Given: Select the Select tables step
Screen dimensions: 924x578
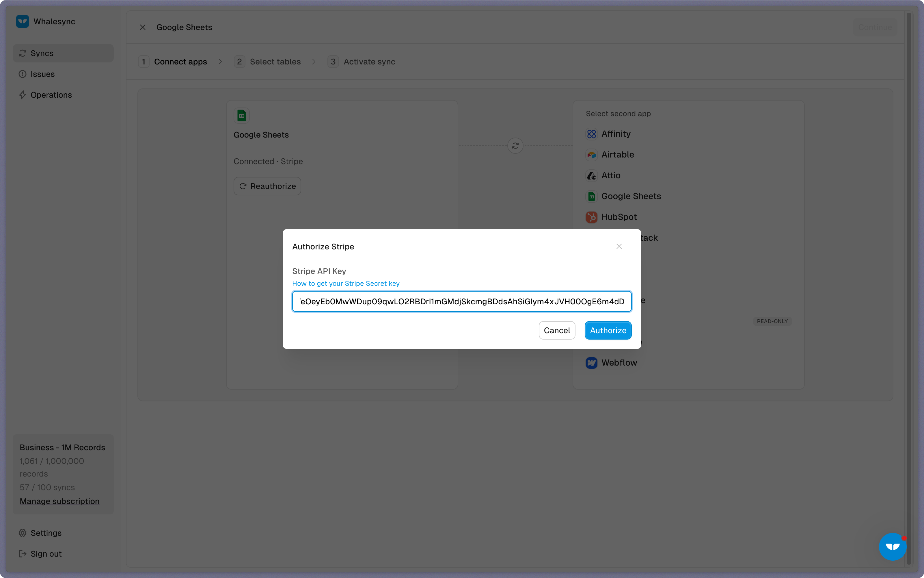Looking at the screenshot, I should pos(268,62).
